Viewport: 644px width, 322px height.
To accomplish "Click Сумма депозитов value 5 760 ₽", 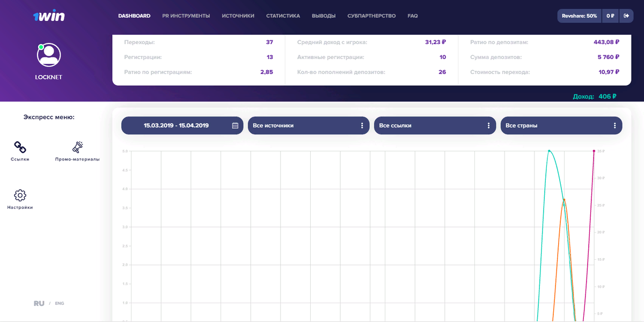I will 609,57.
